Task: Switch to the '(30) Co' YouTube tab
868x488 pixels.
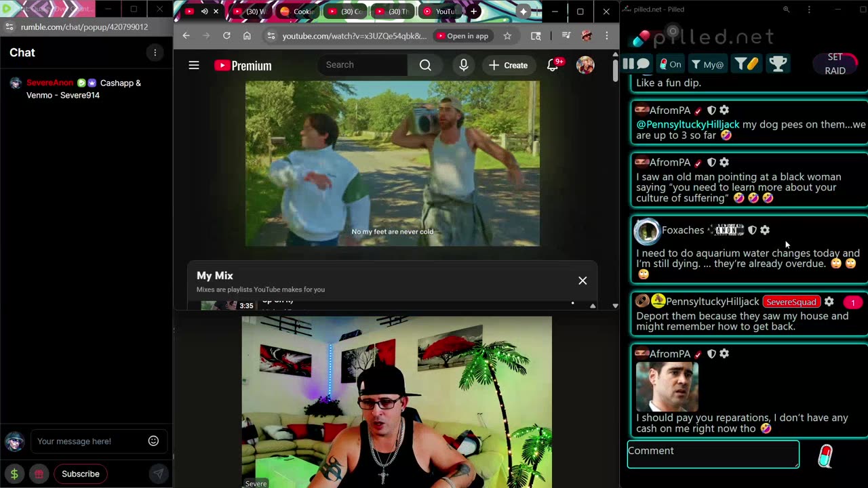Action: point(345,12)
